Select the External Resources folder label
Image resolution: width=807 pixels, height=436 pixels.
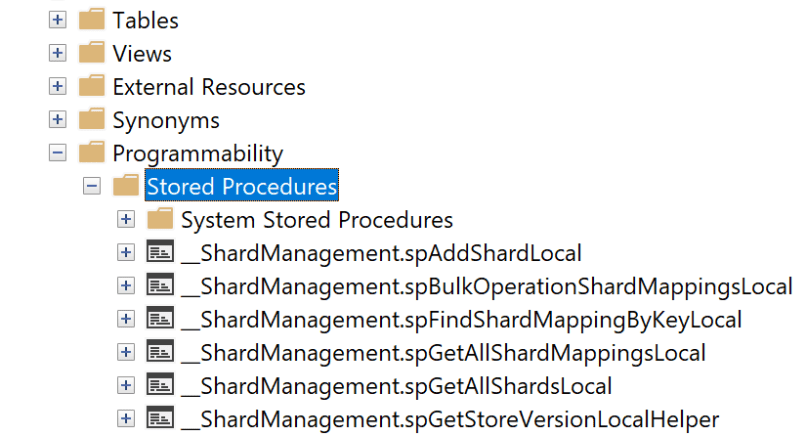[x=208, y=87]
